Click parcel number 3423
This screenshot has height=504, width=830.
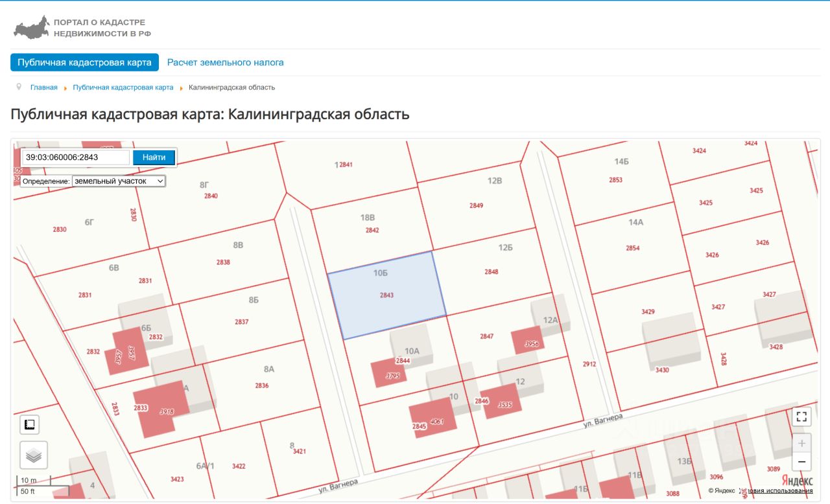(178, 479)
